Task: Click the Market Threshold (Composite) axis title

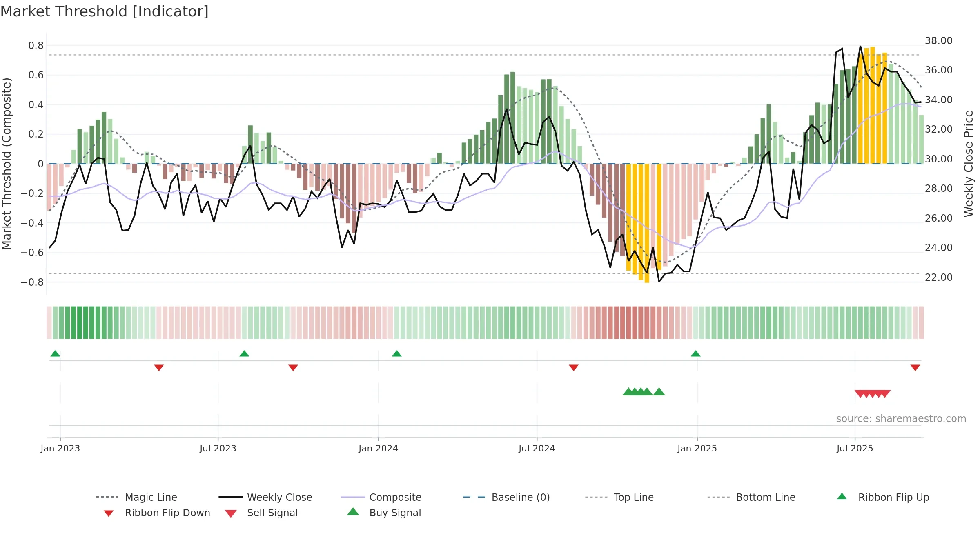Action: tap(7, 163)
